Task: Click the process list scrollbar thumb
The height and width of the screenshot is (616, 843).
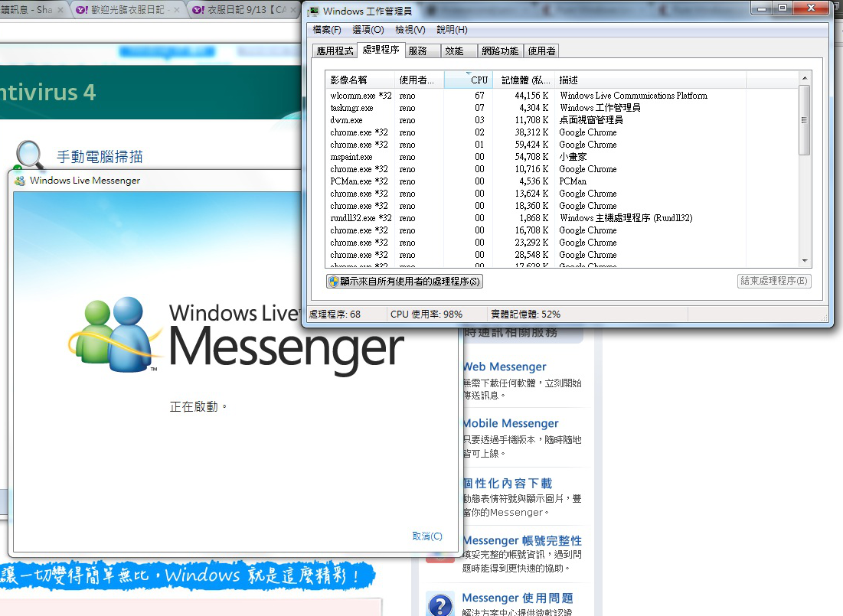Action: click(x=804, y=120)
